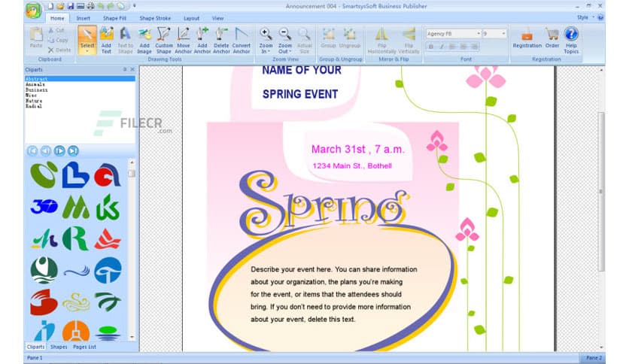Select the Move Anchor tool
This screenshot has height=364, width=629.
(x=184, y=40)
